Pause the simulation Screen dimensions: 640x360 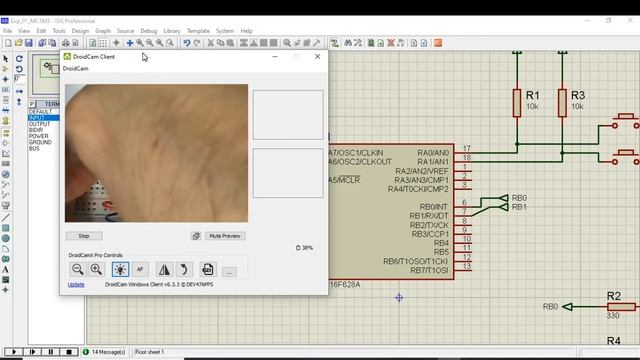pyautogui.click(x=51, y=351)
